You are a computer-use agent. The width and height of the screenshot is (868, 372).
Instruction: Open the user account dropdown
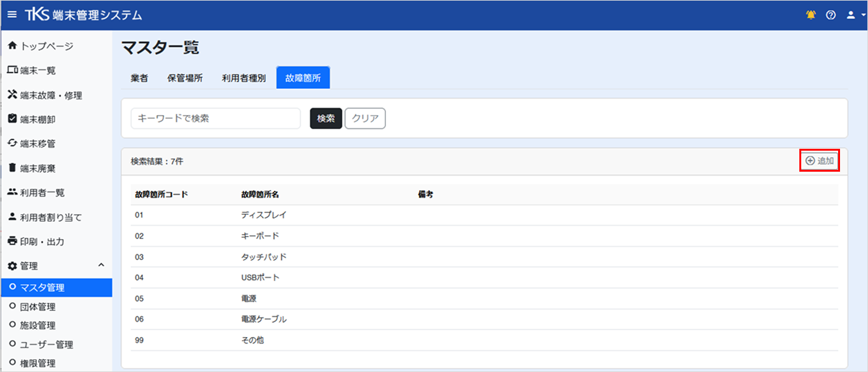pyautogui.click(x=854, y=15)
